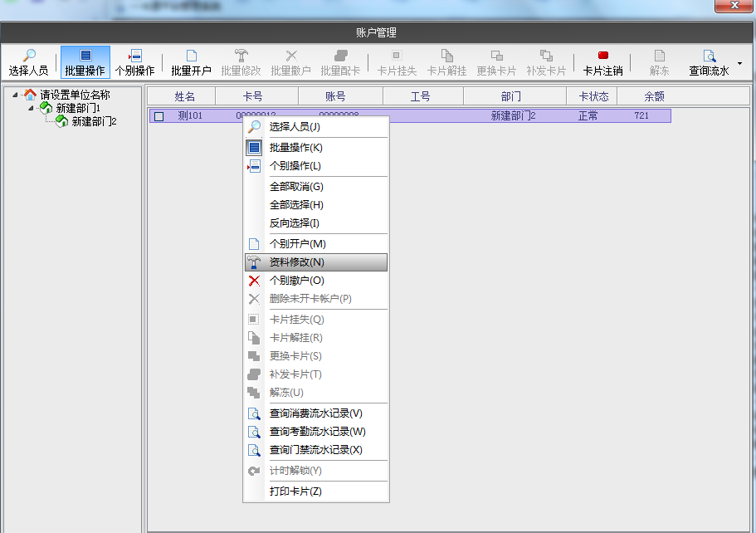The height and width of the screenshot is (533, 756).
Task: Select 反向选择(I) in the context menu
Action: 294,223
